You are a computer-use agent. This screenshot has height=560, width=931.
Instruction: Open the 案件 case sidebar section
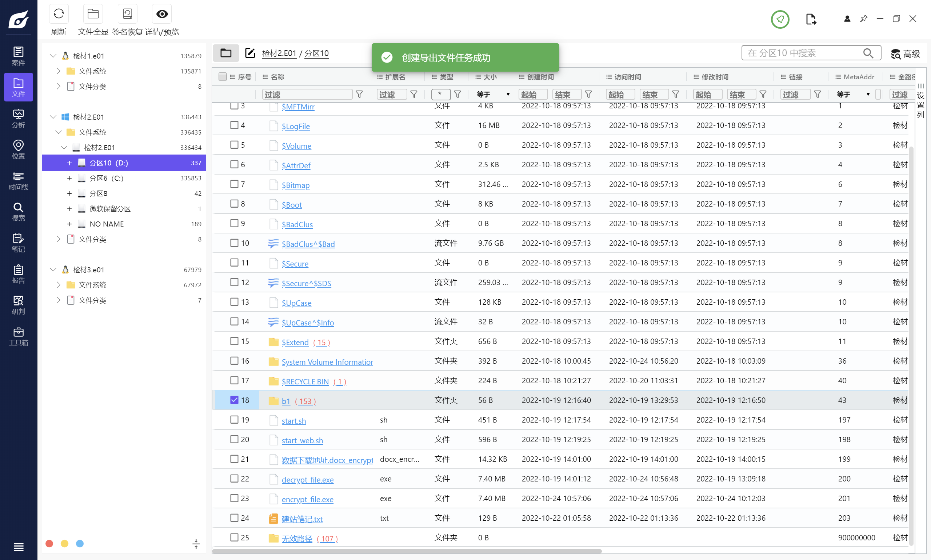point(19,56)
